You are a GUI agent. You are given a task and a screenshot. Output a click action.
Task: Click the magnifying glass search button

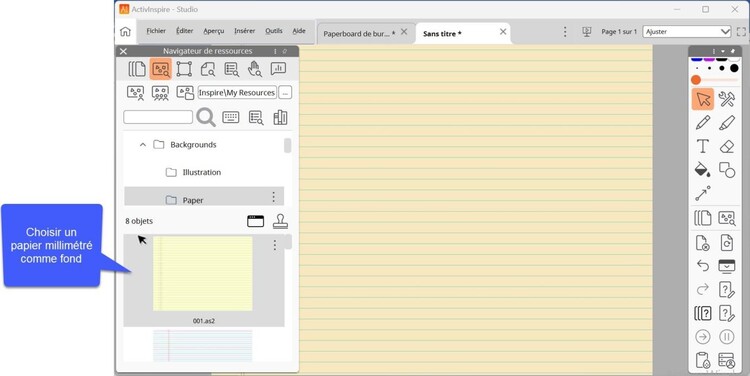(206, 117)
